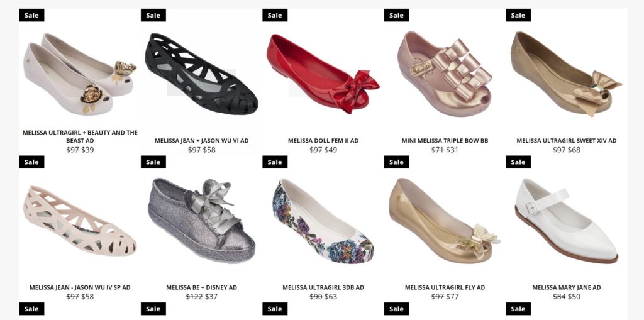644x320 pixels.
Task: Click the Sale badge on the Beauty and the Beast shoe
Action: coord(31,15)
